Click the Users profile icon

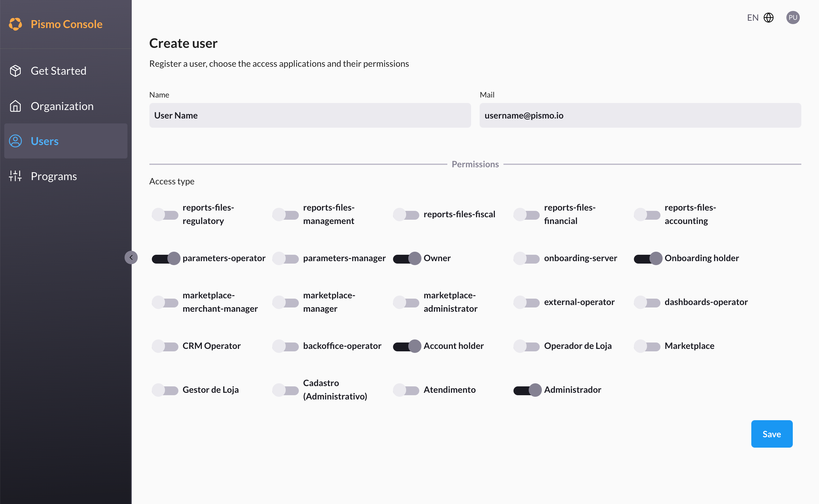tap(15, 141)
